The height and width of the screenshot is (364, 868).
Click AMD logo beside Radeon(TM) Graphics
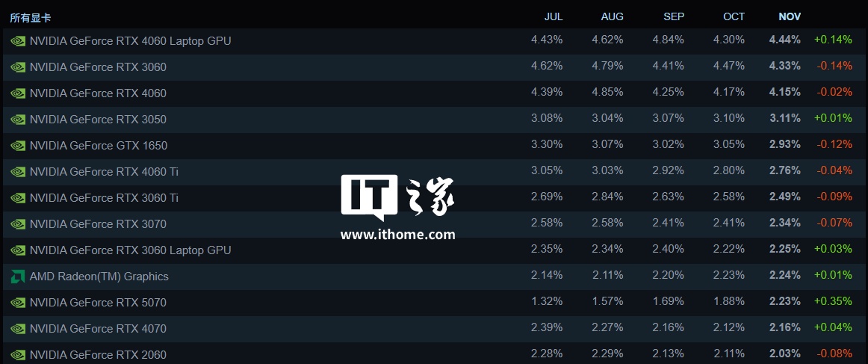tap(18, 277)
